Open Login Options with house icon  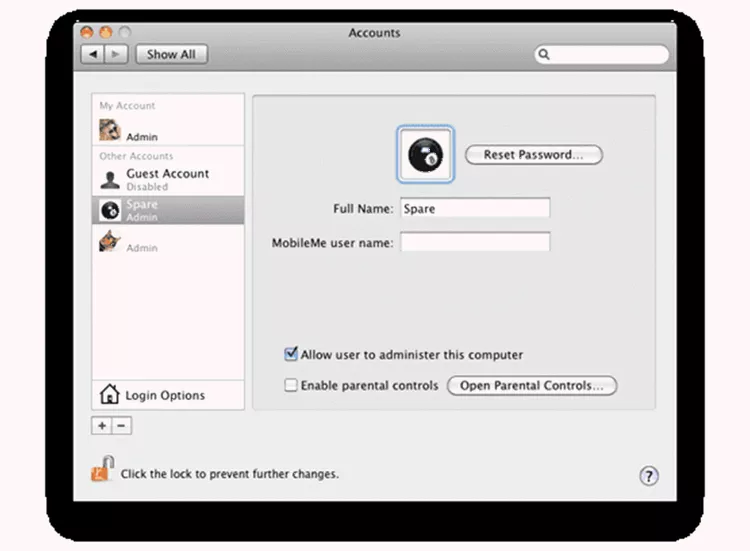pyautogui.click(x=167, y=395)
